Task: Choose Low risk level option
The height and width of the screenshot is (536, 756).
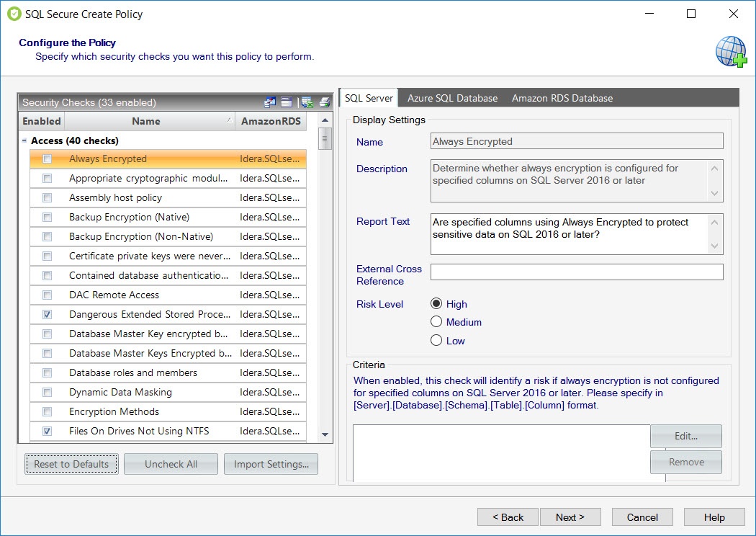Action: pos(436,341)
